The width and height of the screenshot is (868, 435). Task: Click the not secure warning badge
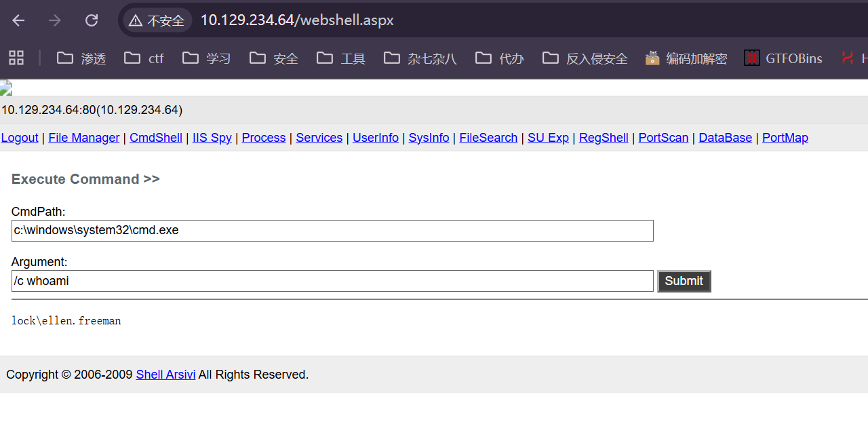tap(157, 20)
